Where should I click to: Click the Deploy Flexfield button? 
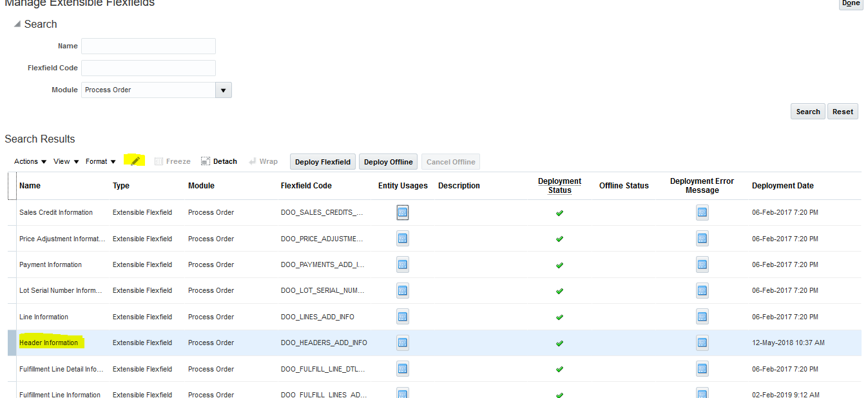point(322,161)
